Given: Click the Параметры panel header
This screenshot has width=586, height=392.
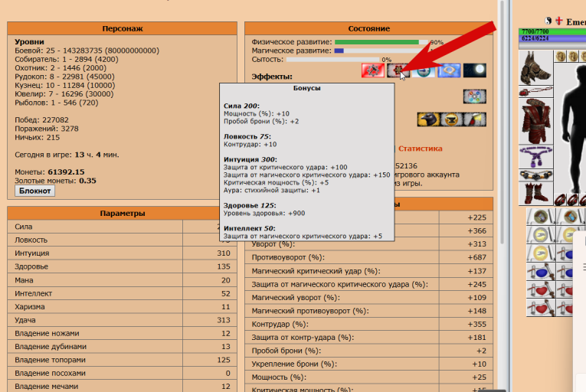Looking at the screenshot, I should click(x=123, y=213).
